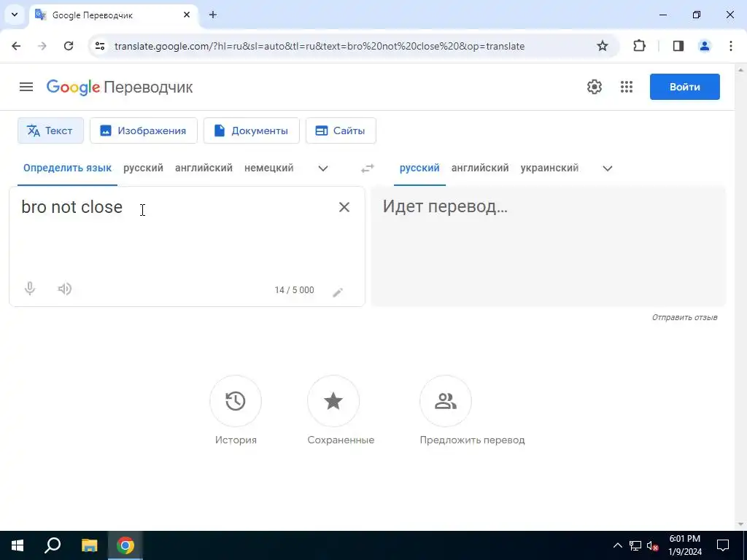Open a new browser tab

pyautogui.click(x=213, y=15)
